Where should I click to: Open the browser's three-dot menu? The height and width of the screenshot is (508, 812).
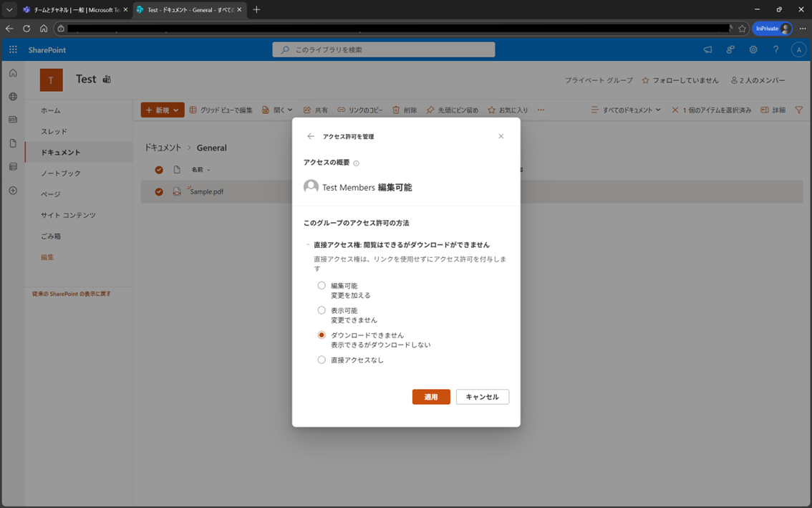[x=803, y=29]
